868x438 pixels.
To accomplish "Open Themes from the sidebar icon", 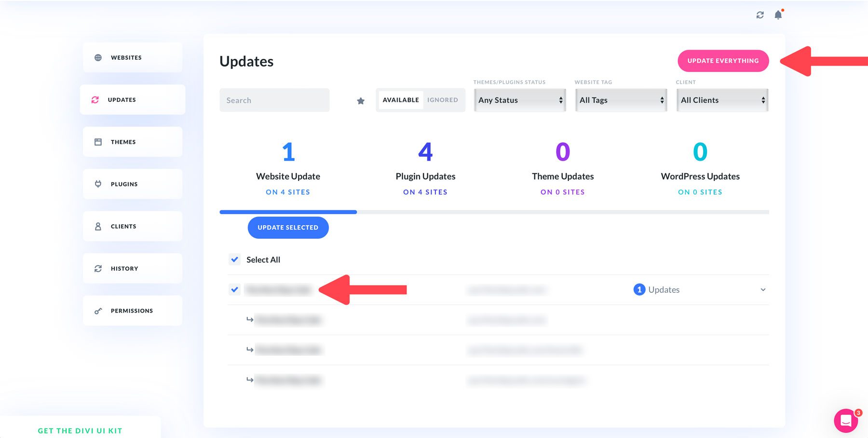I will [x=98, y=141].
